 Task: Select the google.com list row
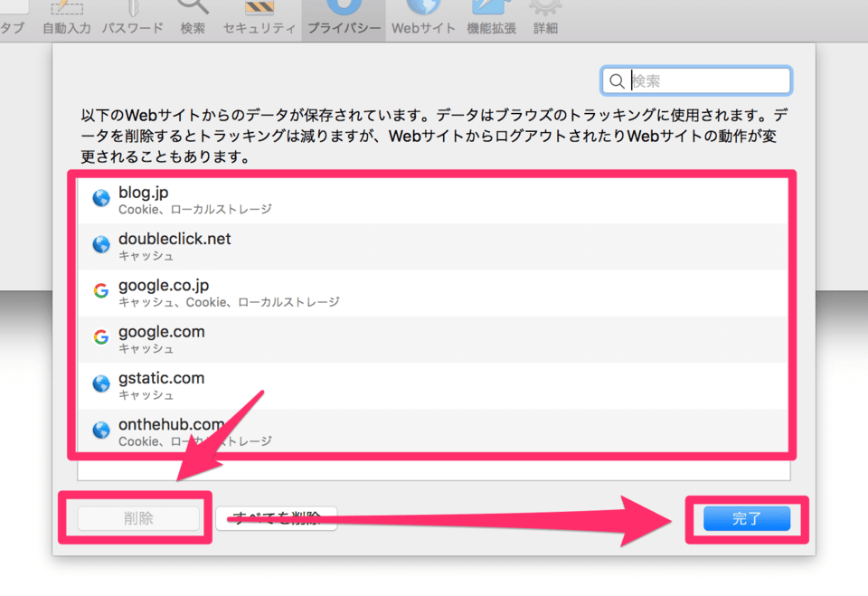coord(434,338)
